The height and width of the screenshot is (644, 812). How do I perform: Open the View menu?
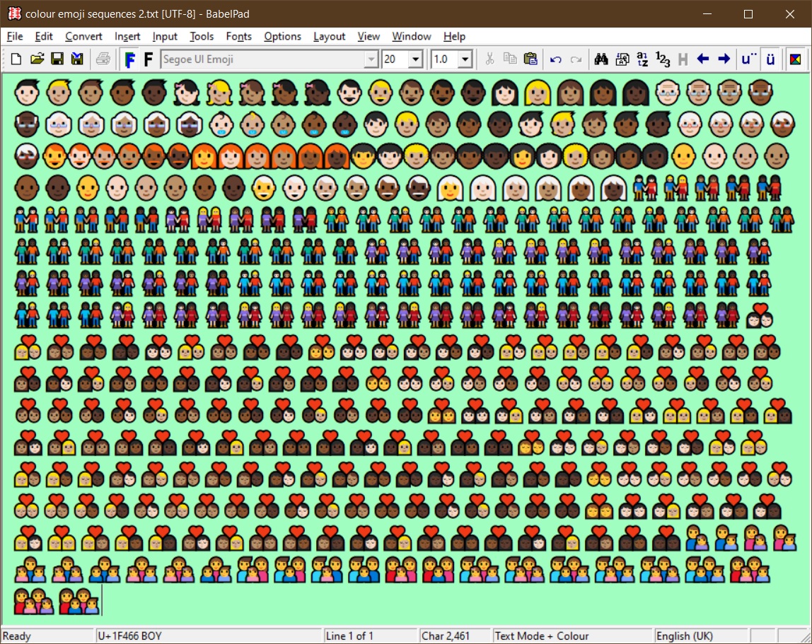pos(369,36)
